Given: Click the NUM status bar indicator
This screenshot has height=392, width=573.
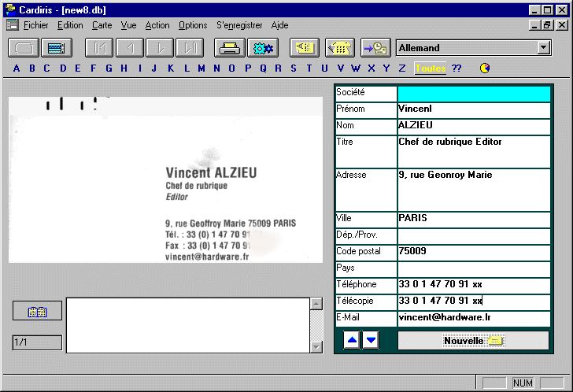Looking at the screenshot, I should (523, 383).
